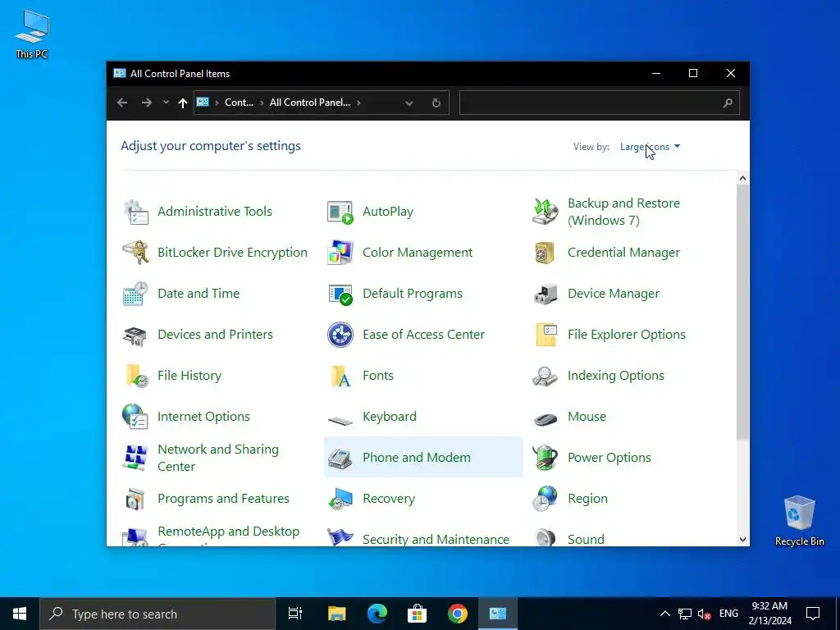Click the vertical scrollbar thumb
840x630 pixels.
click(742, 313)
